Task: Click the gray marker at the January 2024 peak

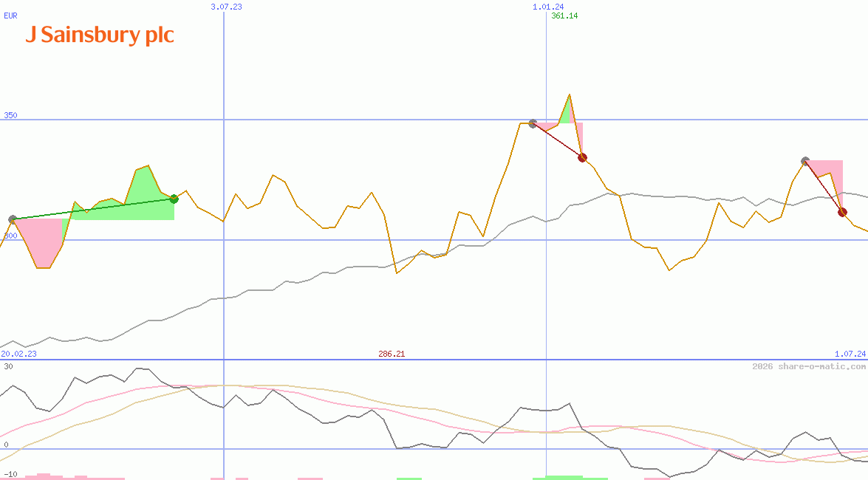Action: 531,123
